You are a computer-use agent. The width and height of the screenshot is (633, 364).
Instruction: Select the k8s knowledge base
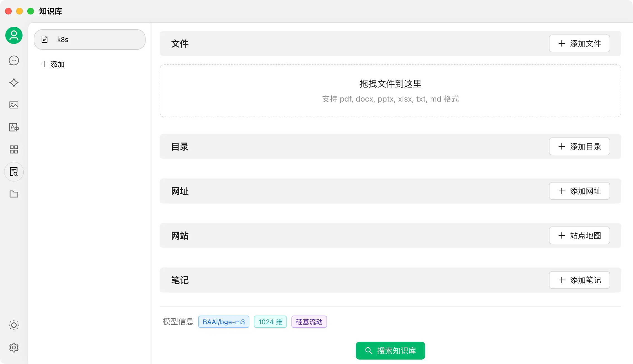(x=90, y=40)
